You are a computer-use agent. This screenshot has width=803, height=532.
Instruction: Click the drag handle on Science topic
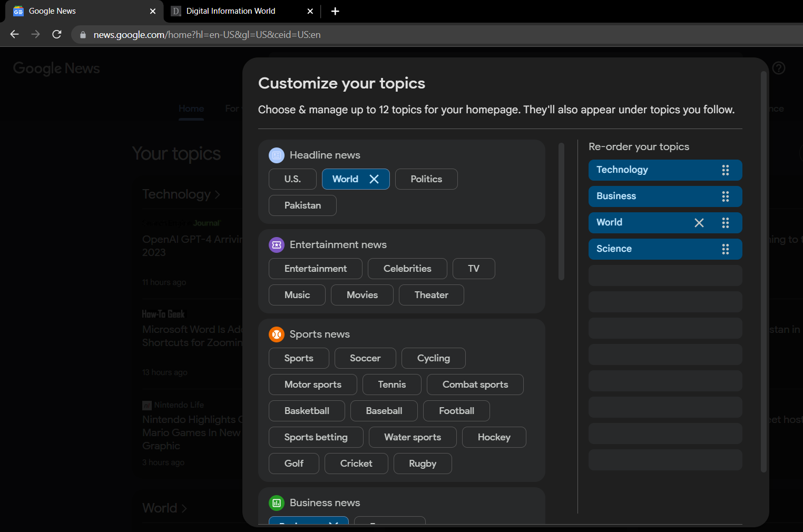pos(726,249)
